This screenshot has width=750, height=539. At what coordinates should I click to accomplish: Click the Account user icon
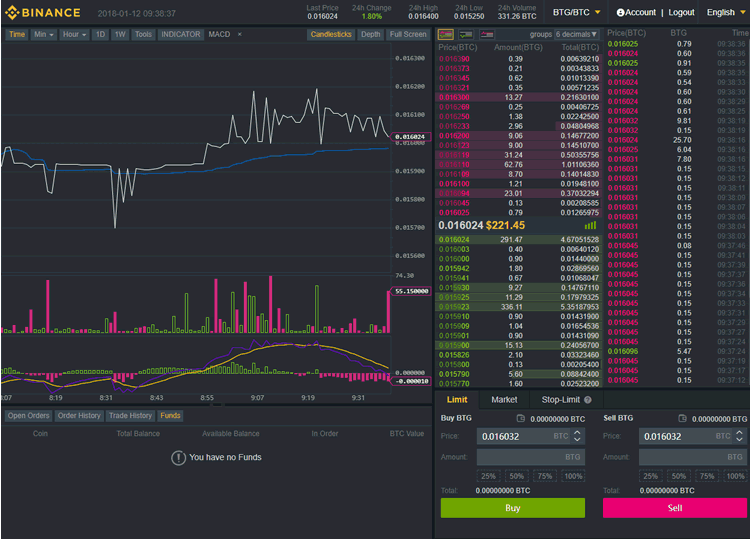click(x=620, y=12)
